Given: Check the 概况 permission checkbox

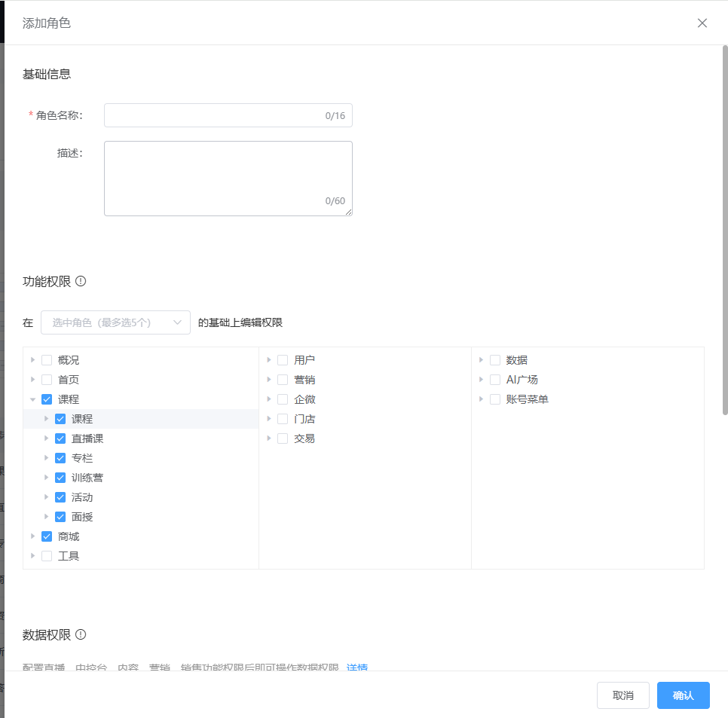Looking at the screenshot, I should click(47, 359).
